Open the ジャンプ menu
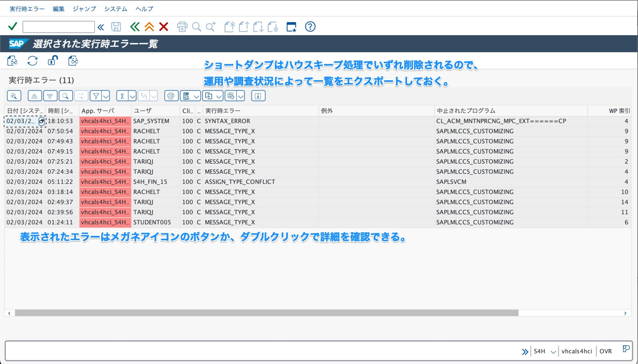Viewport: 638px width, 364px height. click(84, 9)
